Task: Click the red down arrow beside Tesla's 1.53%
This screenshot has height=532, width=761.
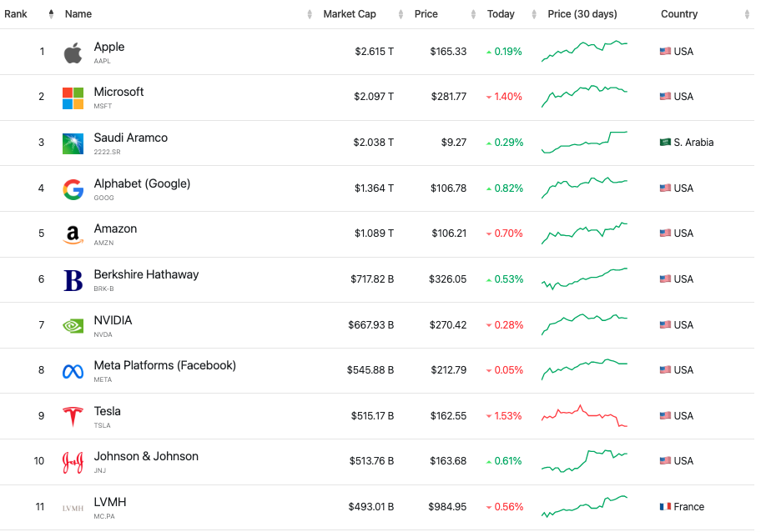Action: click(x=489, y=416)
